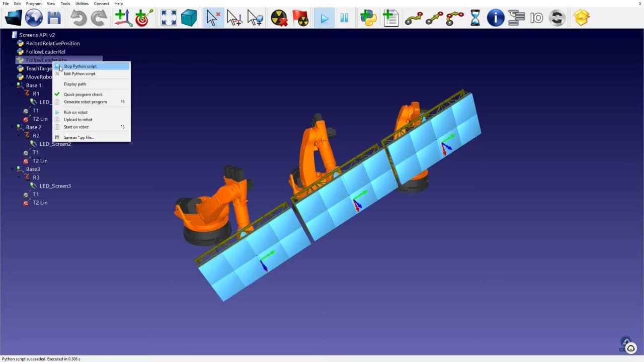Click the Save station floppy disk icon
The image size is (644, 362).
(x=54, y=18)
